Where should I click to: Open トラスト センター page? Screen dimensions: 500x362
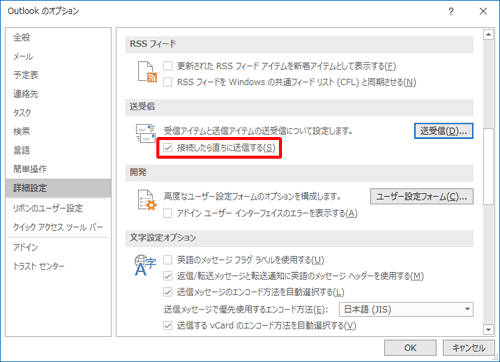pyautogui.click(x=58, y=266)
